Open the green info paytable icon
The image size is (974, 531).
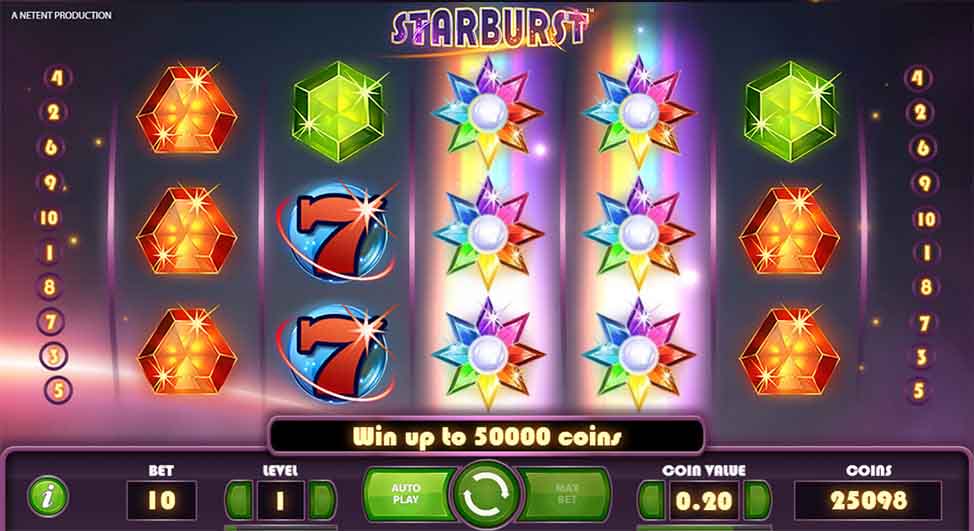click(48, 496)
